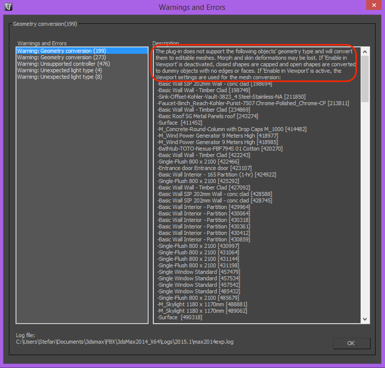
Task: Click the log file path text
Action: (x=125, y=342)
